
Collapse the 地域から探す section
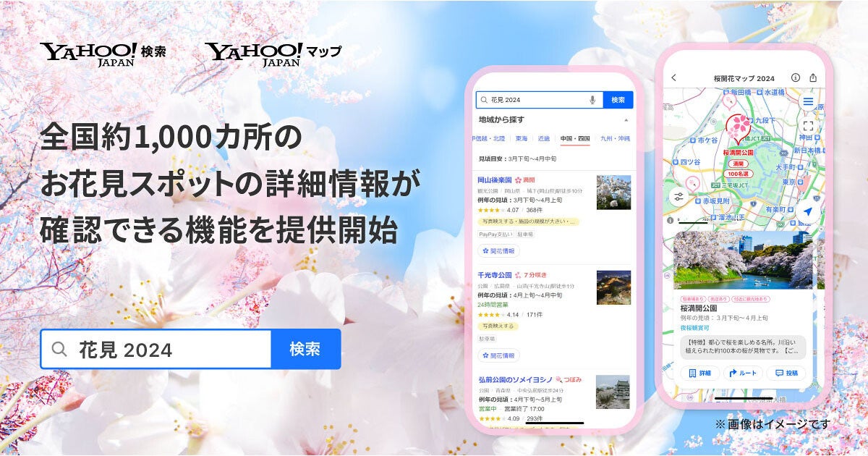[x=626, y=119]
